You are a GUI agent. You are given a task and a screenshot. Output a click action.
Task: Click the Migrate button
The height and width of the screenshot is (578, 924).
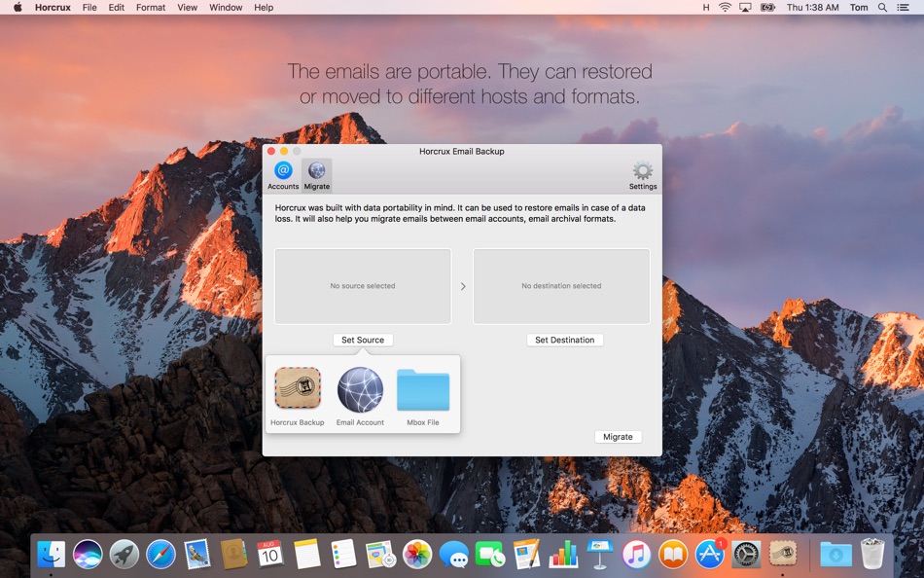(x=618, y=437)
